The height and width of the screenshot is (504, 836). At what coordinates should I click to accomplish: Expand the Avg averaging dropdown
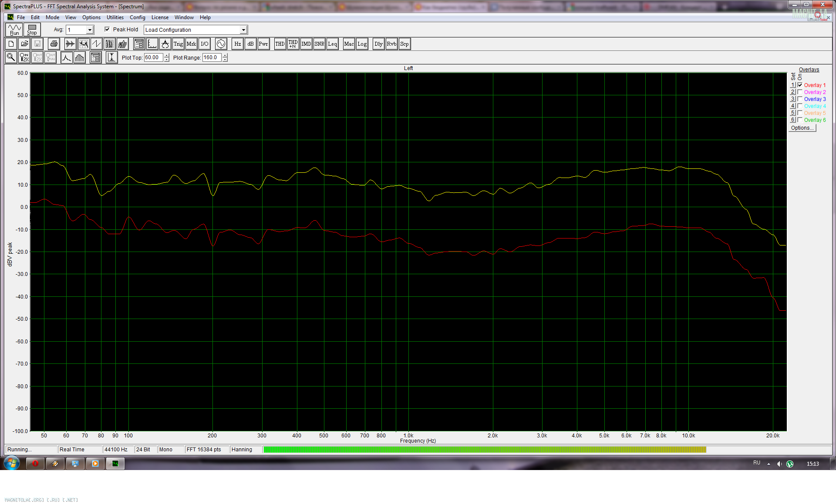pos(90,30)
